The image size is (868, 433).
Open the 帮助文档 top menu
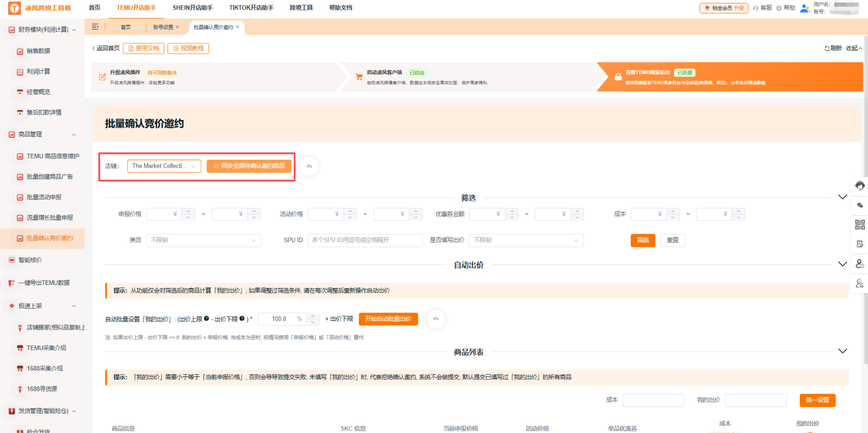click(x=341, y=8)
